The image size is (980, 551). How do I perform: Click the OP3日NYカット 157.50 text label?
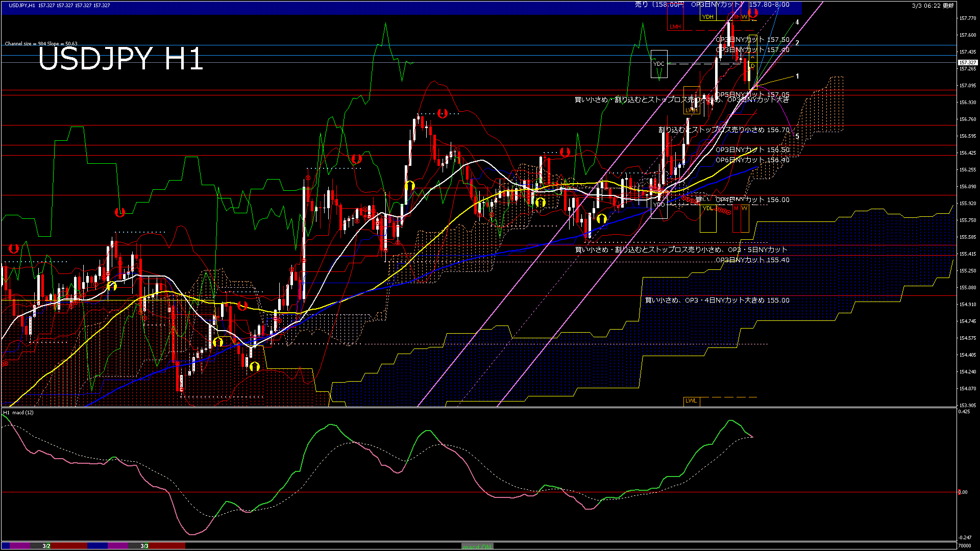[x=752, y=39]
